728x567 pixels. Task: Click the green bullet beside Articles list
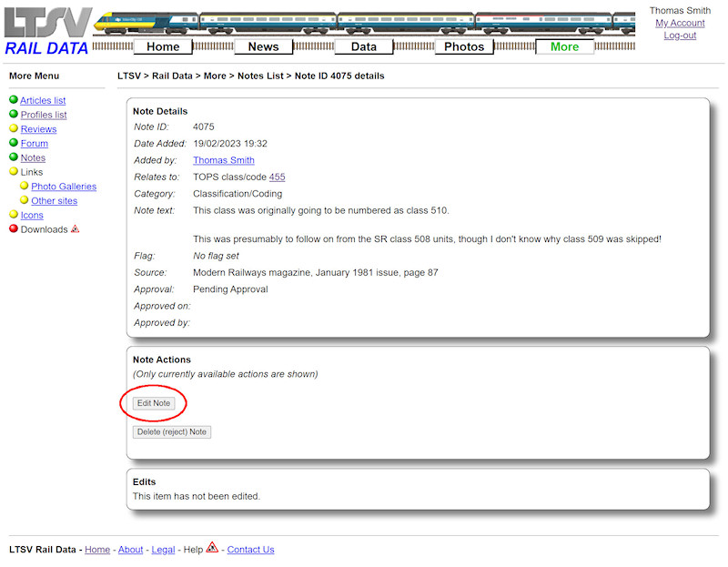(x=13, y=100)
